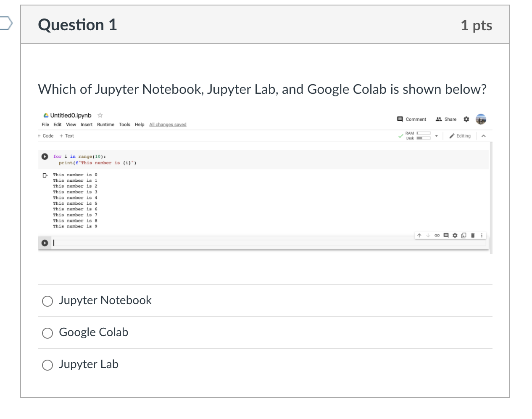
Task: Click output line 'This number is 5'
Action: [75, 204]
